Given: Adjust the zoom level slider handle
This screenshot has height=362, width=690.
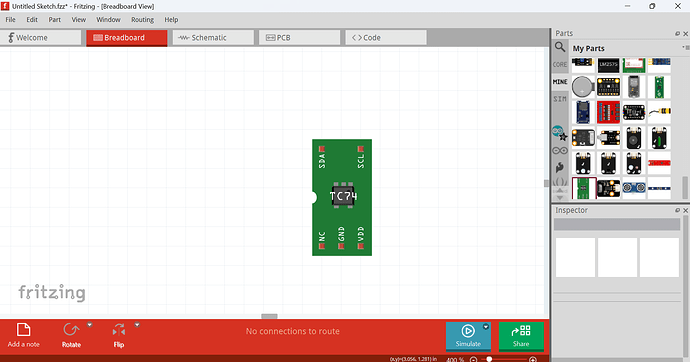Looking at the screenshot, I should tap(489, 359).
